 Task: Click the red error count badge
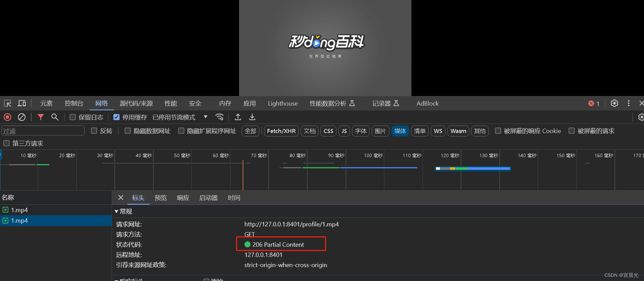tap(594, 104)
